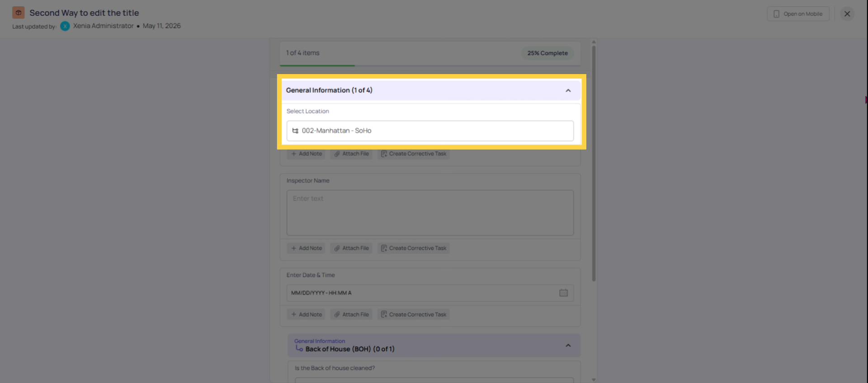This screenshot has height=383, width=868.
Task: Click the template box icon beside title
Action: [19, 13]
